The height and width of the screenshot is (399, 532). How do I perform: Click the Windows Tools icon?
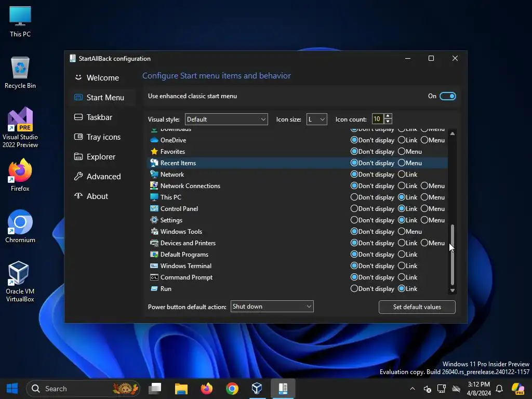(154, 231)
